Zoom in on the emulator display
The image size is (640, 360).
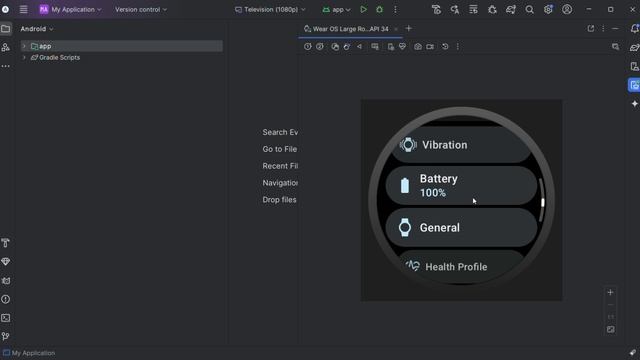coord(610,292)
